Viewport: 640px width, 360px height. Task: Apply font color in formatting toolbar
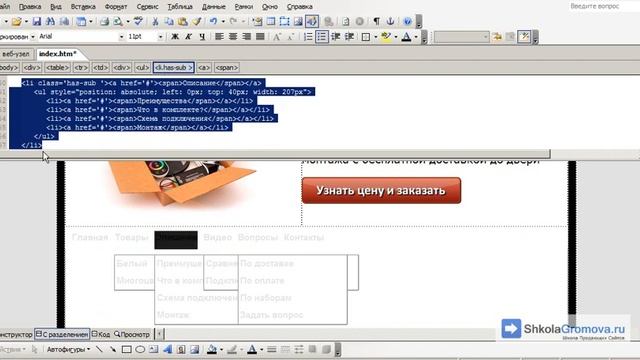click(406, 37)
